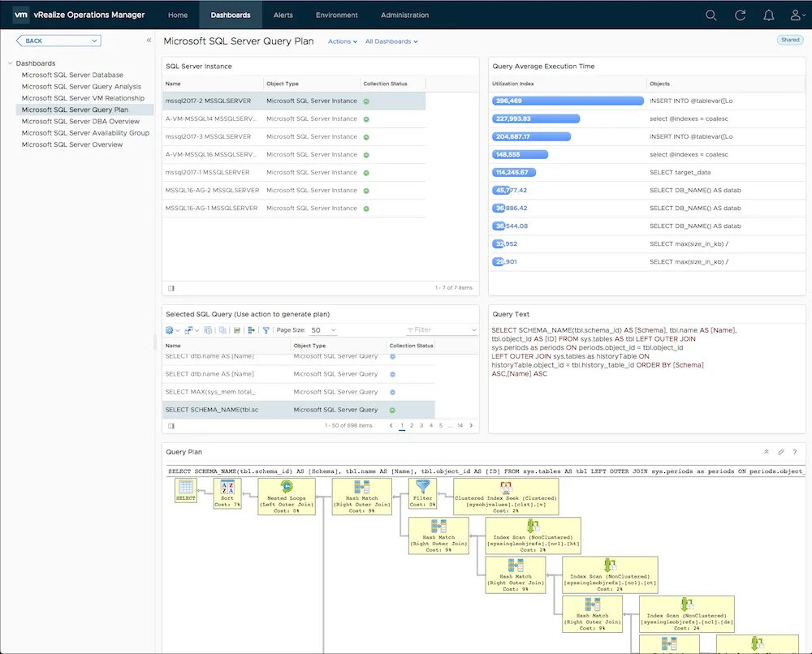Click the fourth query toolbar icon with green chart
This screenshot has height=654, width=812.
(x=236, y=330)
